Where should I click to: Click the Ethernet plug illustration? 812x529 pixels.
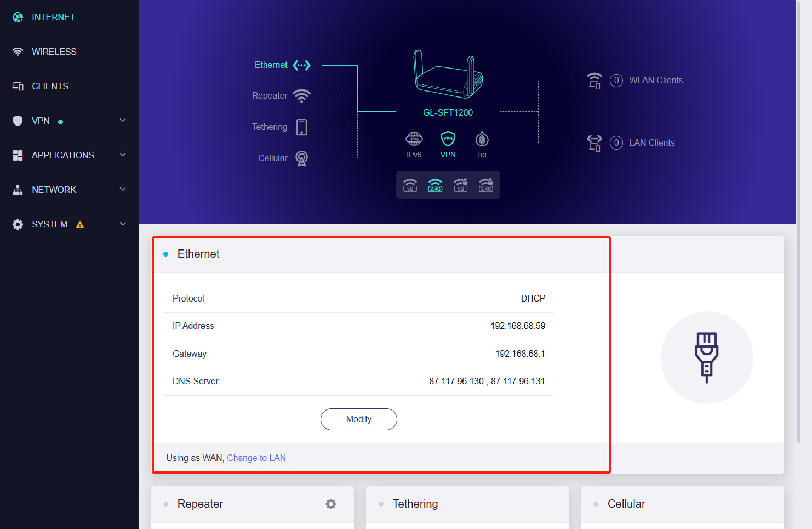[707, 358]
